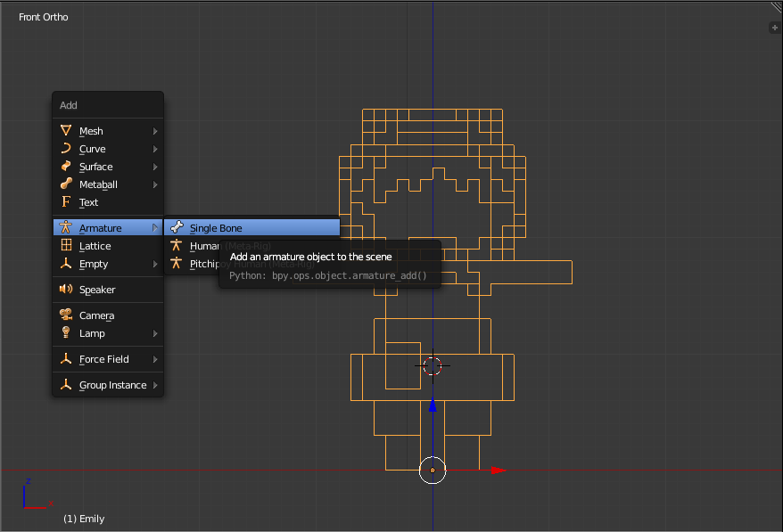This screenshot has width=783, height=532.
Task: Expand the Group Instance submenu arrow
Action: pos(155,385)
